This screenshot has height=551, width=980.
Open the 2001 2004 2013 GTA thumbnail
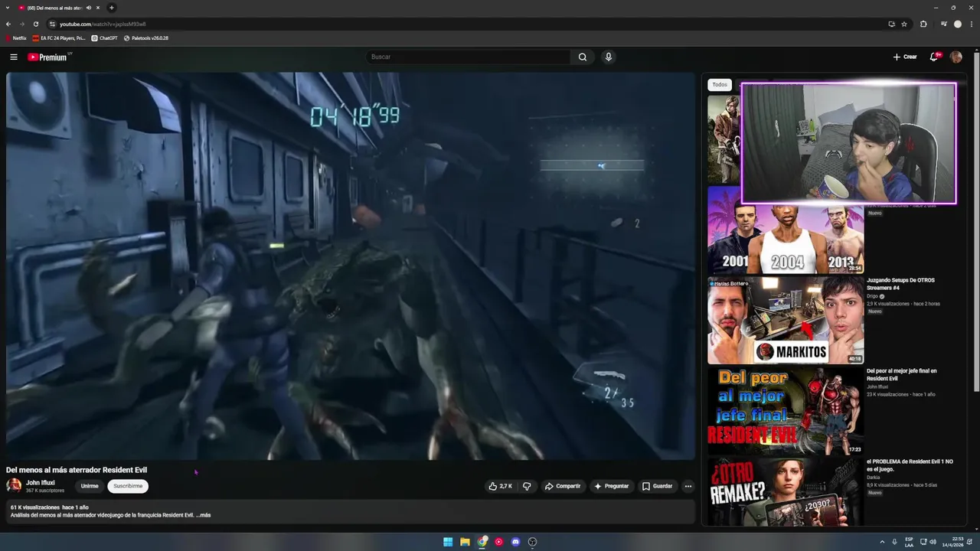coord(786,230)
